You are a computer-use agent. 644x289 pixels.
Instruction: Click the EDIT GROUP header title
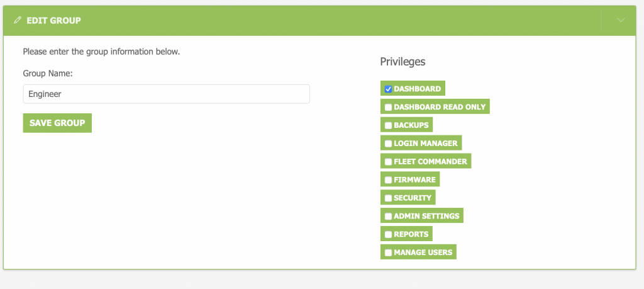(x=53, y=21)
